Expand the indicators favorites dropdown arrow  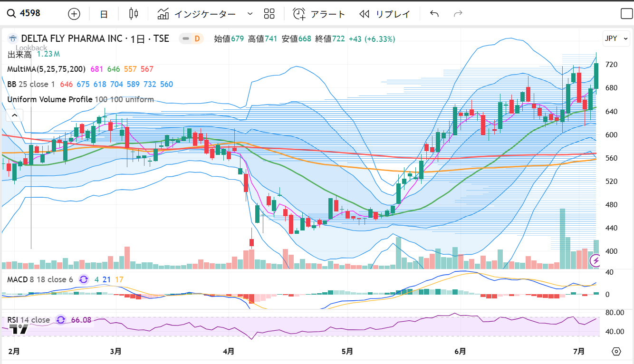click(250, 14)
